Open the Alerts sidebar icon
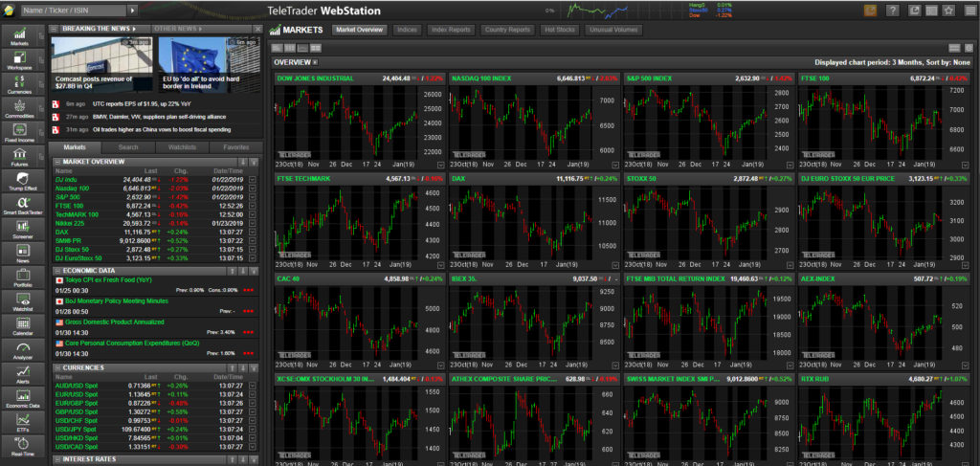The height and width of the screenshot is (466, 980). [x=21, y=374]
